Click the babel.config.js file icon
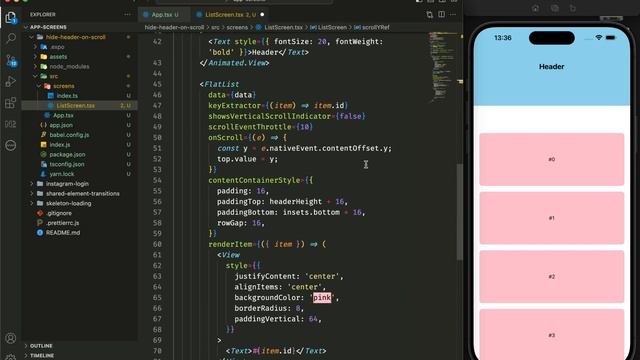640x360 pixels. pos(43,135)
